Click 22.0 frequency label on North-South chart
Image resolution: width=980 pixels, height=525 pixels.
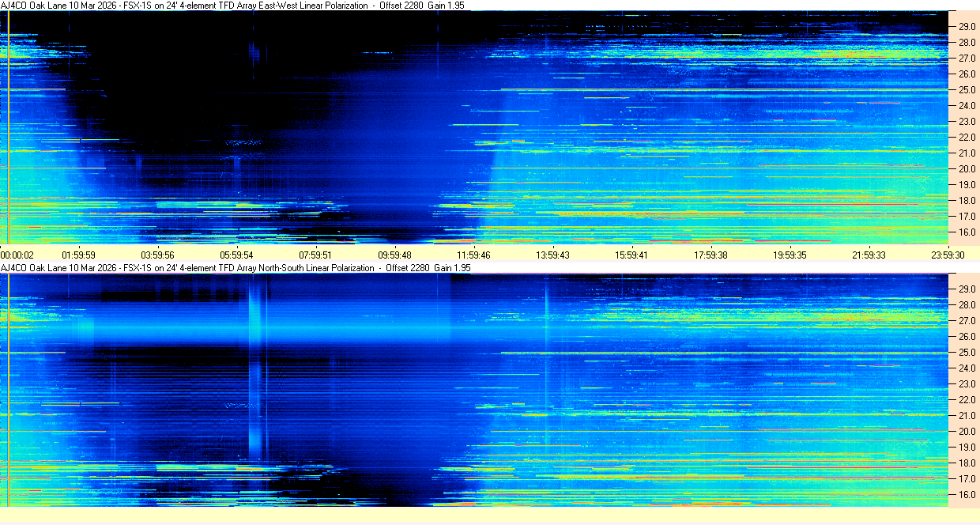pyautogui.click(x=967, y=400)
